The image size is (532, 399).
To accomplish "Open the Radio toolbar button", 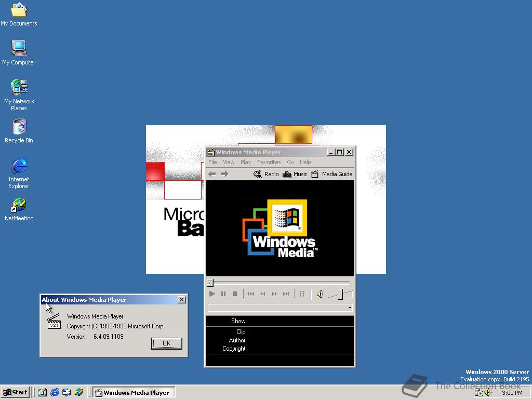I will (x=266, y=174).
